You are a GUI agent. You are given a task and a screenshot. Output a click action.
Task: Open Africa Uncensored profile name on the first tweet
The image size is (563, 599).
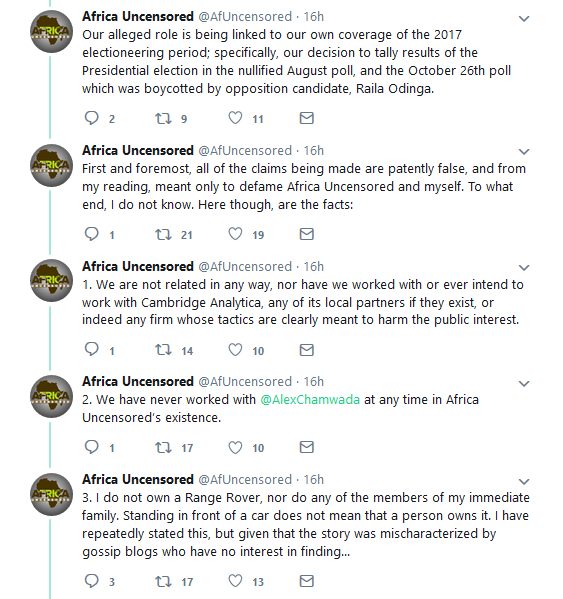click(x=138, y=16)
